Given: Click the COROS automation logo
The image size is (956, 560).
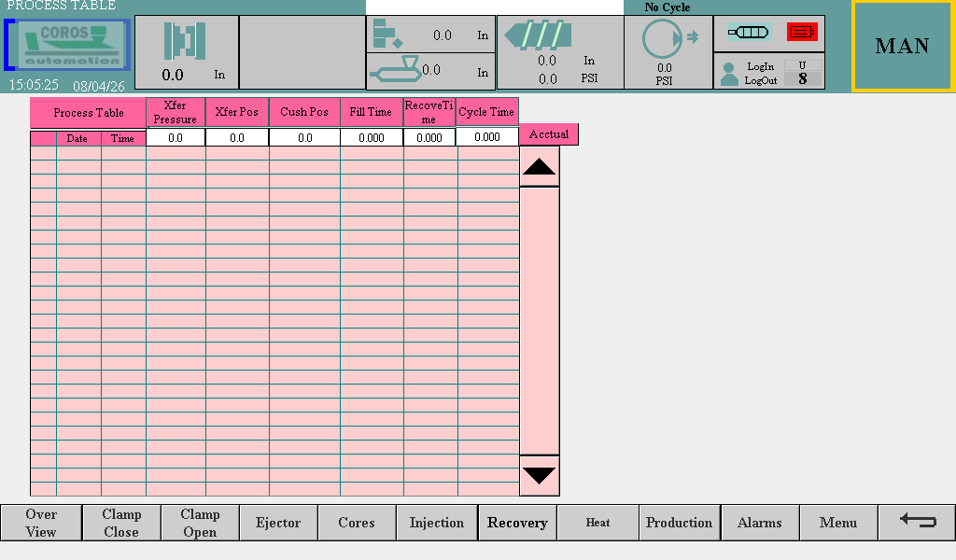Looking at the screenshot, I should [66, 45].
